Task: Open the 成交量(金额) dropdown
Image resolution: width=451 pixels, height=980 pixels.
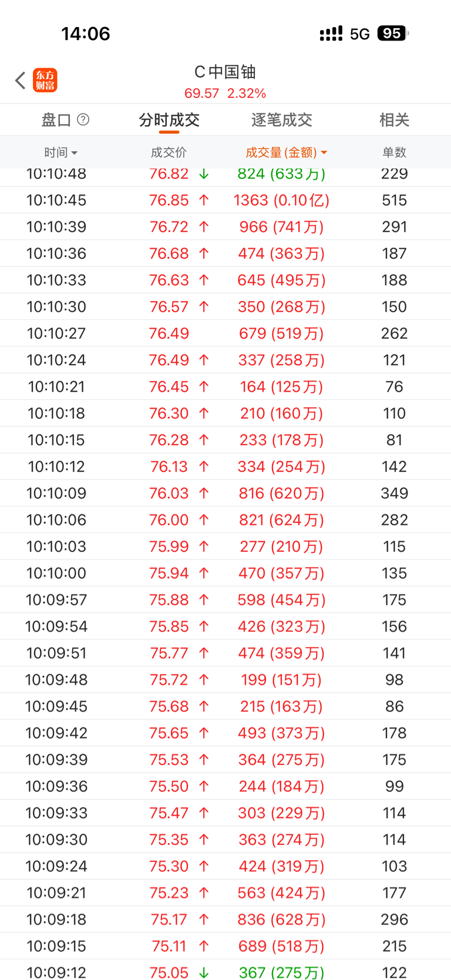Action: pyautogui.click(x=286, y=153)
